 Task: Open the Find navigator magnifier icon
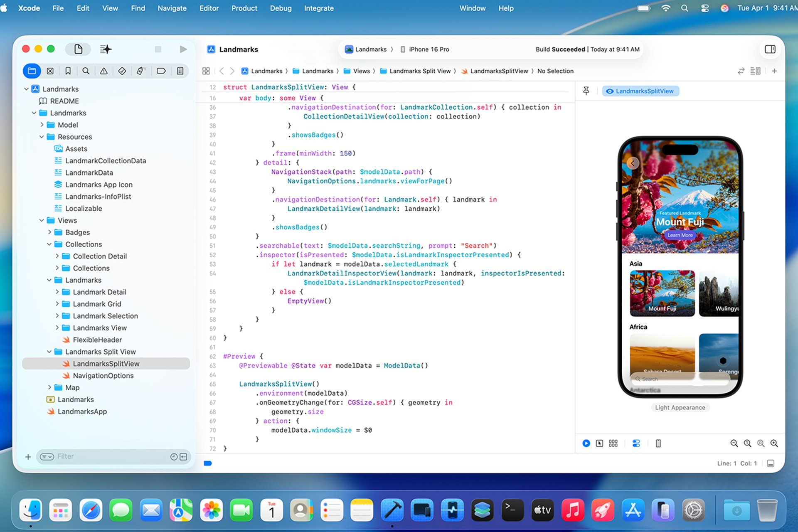[86, 71]
